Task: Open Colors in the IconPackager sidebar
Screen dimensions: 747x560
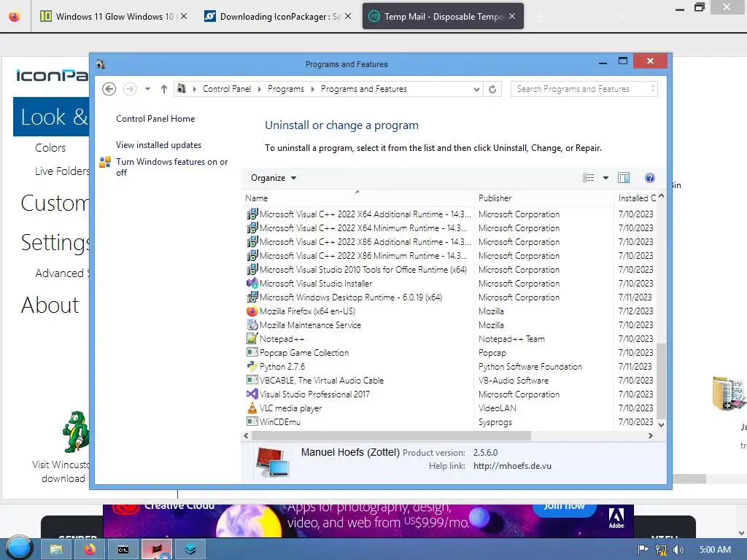Action: 50,147
